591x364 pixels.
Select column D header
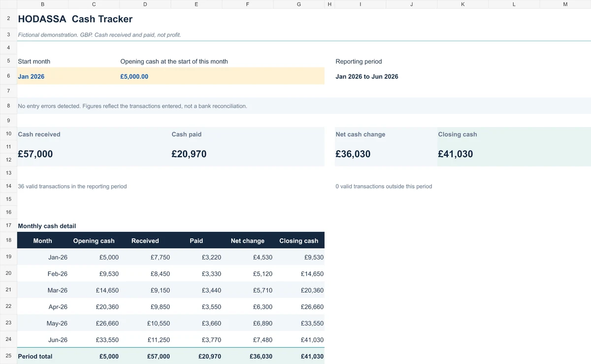point(145,4)
